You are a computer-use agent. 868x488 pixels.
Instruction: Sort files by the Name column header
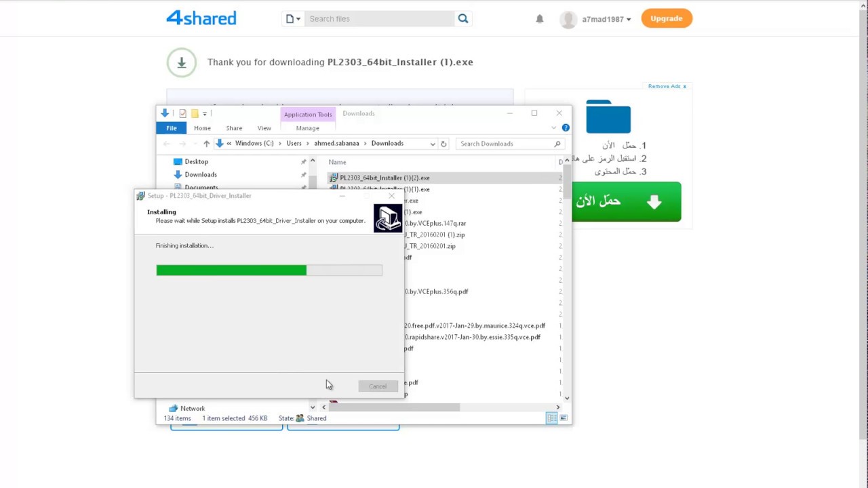point(337,162)
